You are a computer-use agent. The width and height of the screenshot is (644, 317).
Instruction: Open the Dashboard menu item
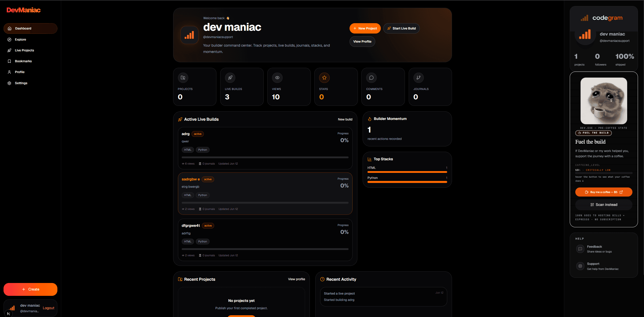coord(30,28)
